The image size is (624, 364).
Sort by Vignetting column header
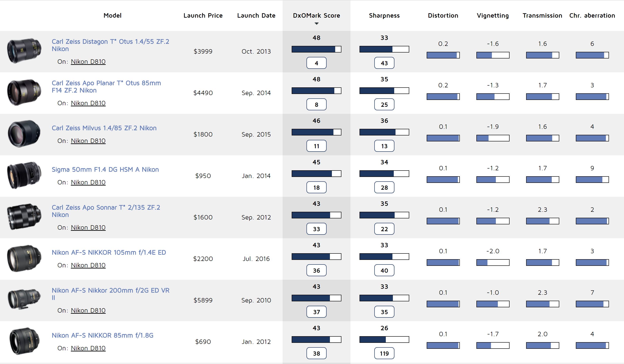tap(493, 16)
